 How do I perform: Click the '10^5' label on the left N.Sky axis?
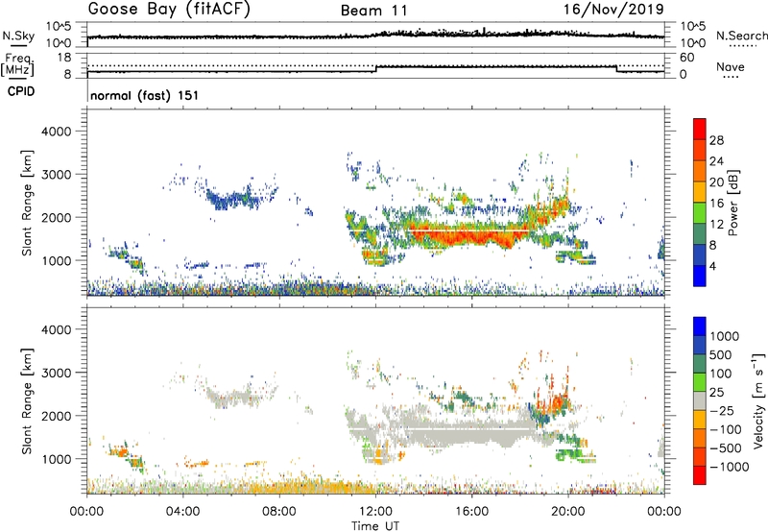[x=58, y=27]
